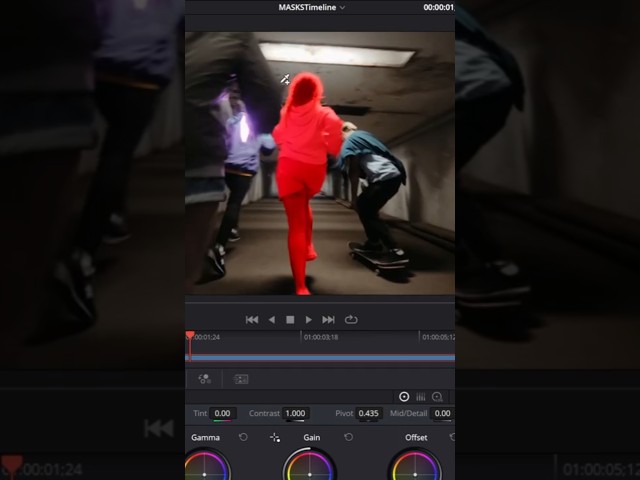
Task: Click the Gamma label
Action: (205, 438)
